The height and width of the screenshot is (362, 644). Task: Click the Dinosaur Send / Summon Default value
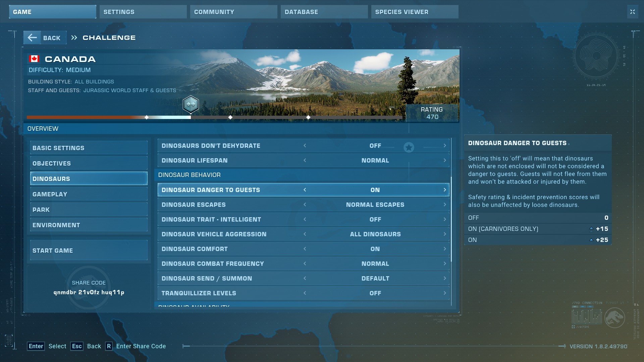[375, 278]
